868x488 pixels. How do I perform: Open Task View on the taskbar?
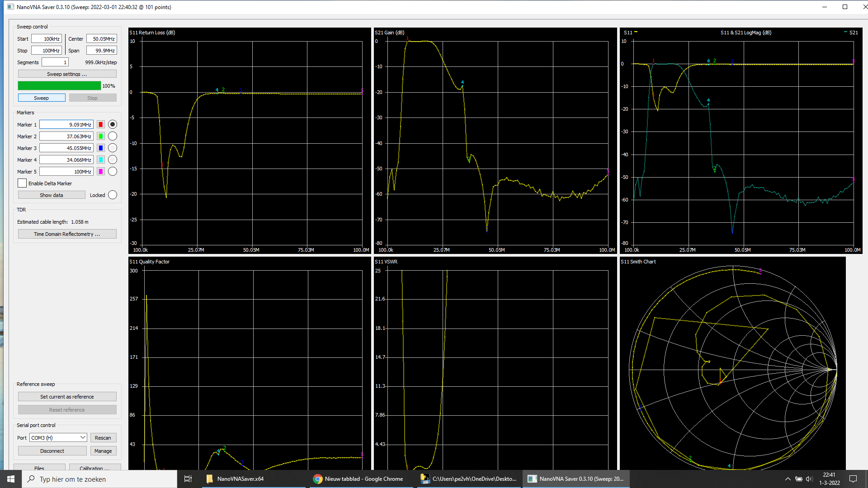tap(188, 479)
